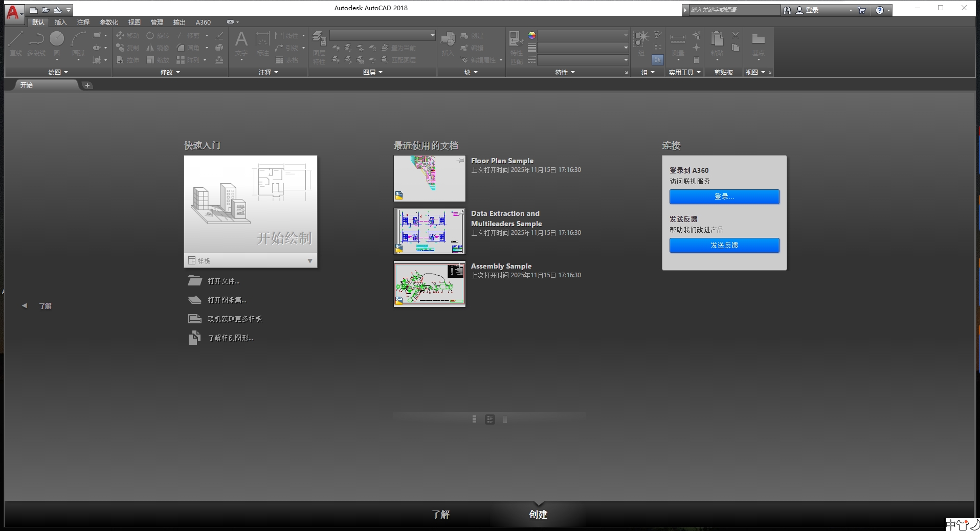The width and height of the screenshot is (980, 531).
Task: Collapse the 了解 side panel arrow
Action: (x=24, y=305)
